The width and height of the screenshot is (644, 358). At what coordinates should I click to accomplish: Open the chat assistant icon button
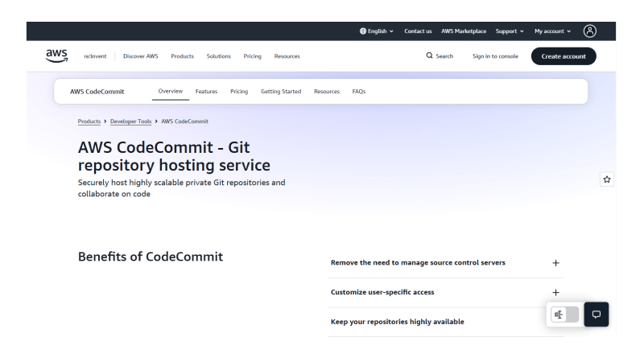click(x=597, y=315)
